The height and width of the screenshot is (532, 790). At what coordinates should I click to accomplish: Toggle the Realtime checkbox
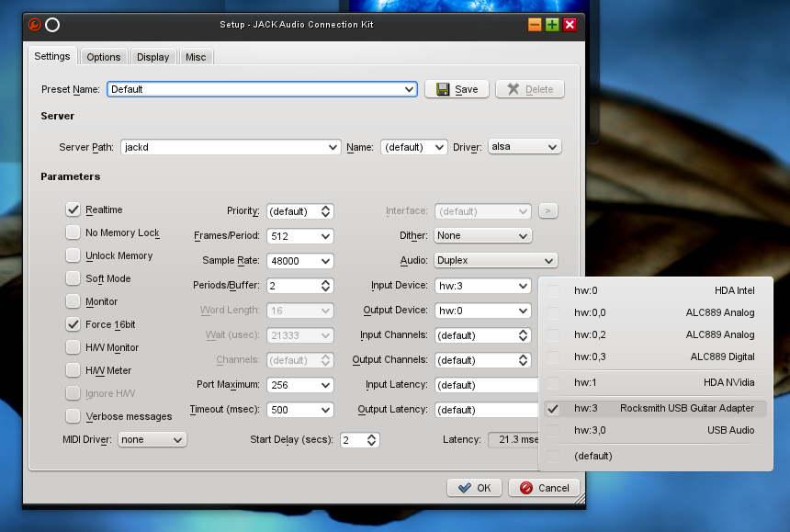[x=73, y=209]
